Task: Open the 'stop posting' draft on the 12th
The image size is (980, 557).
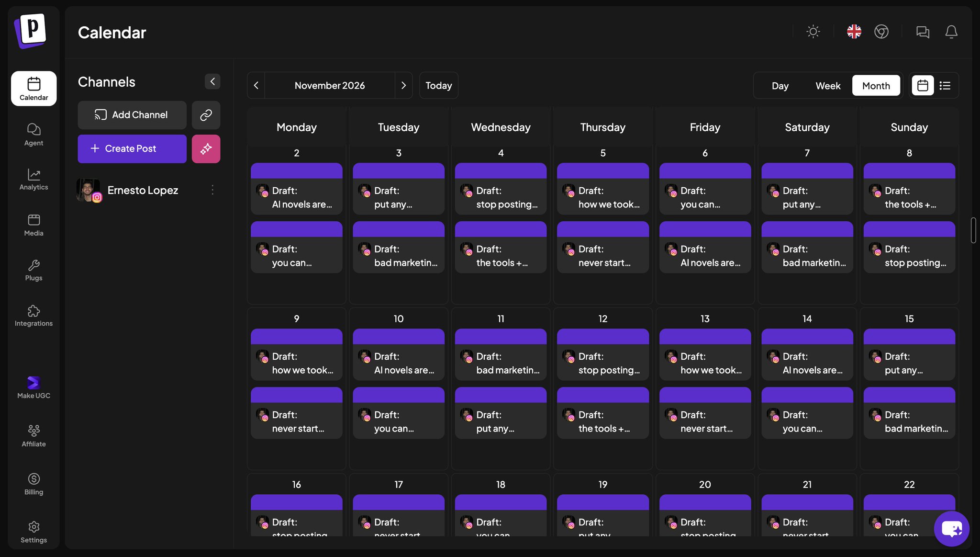Action: tap(603, 354)
